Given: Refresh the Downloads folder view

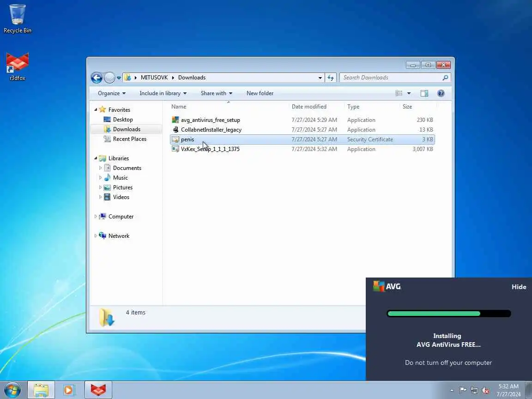Looking at the screenshot, I should click(331, 78).
